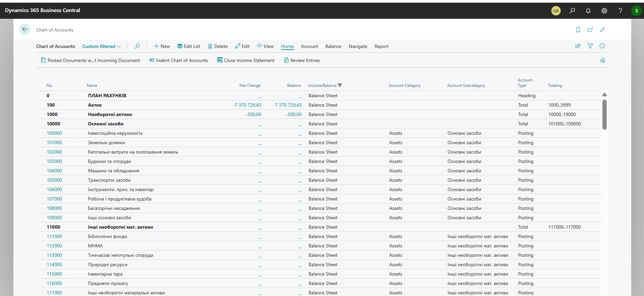Click the Indent Chart of Accounts button
The height and width of the screenshot is (296, 644).
[179, 60]
